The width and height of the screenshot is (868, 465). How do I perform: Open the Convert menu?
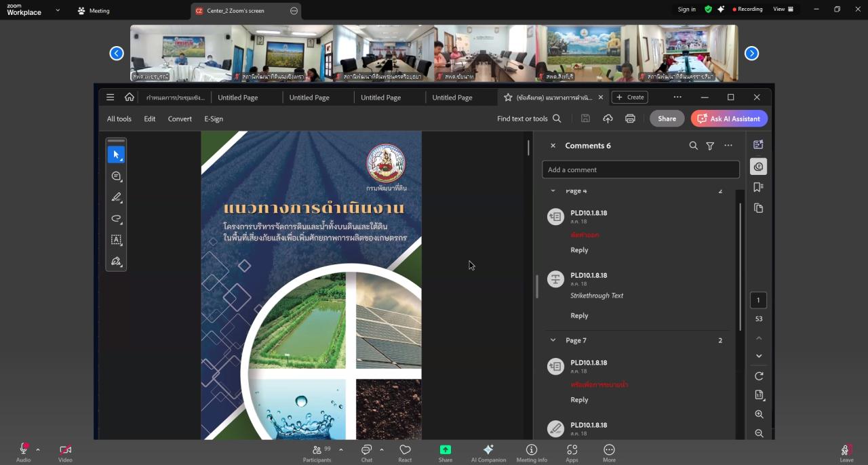180,119
